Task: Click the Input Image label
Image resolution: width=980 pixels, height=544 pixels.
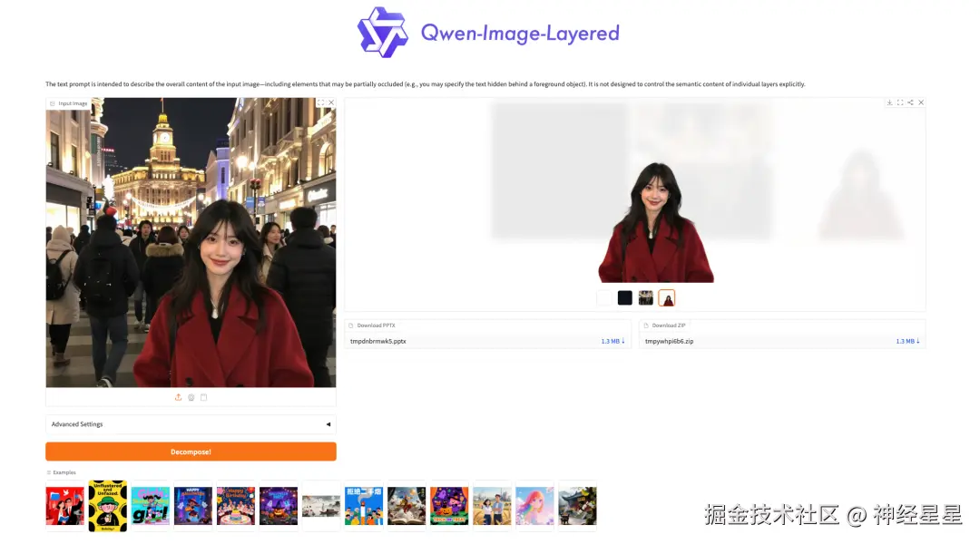Action: (73, 103)
